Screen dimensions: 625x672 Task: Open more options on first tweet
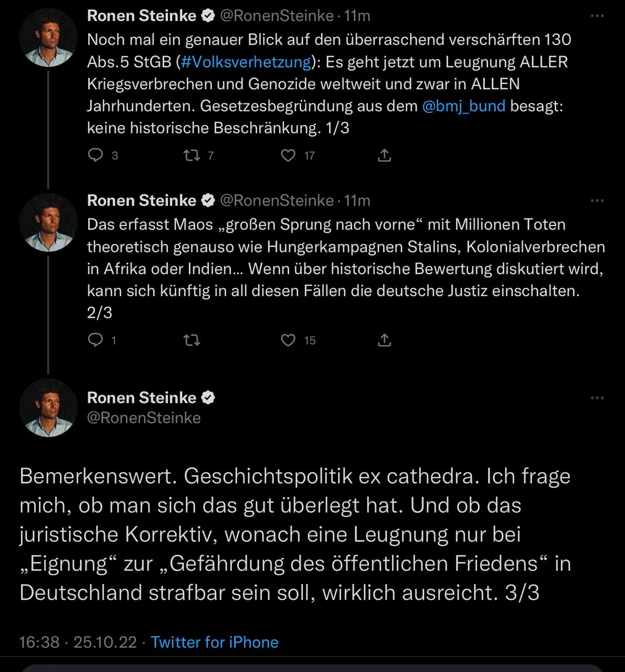tap(597, 16)
